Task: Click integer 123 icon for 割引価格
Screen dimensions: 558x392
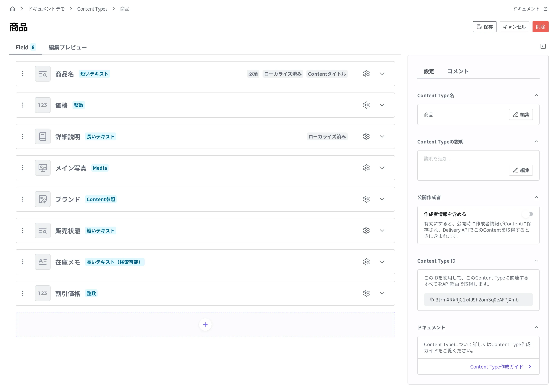Action: pos(43,293)
